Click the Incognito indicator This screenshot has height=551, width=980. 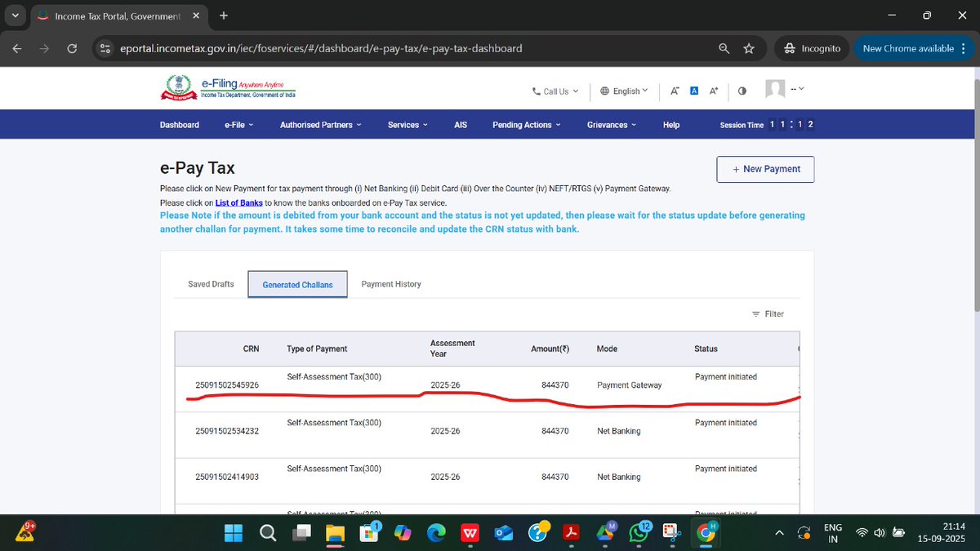[x=812, y=49]
